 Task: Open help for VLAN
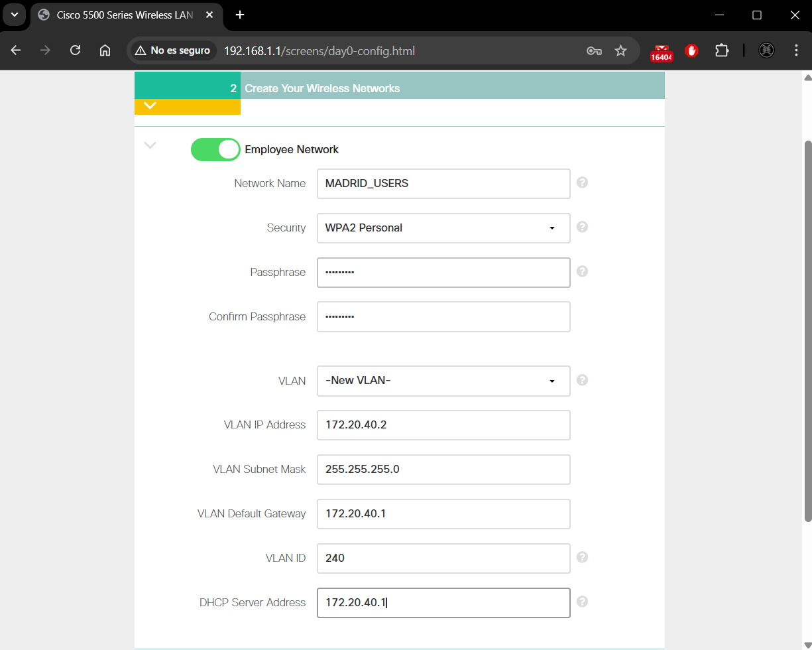point(582,380)
